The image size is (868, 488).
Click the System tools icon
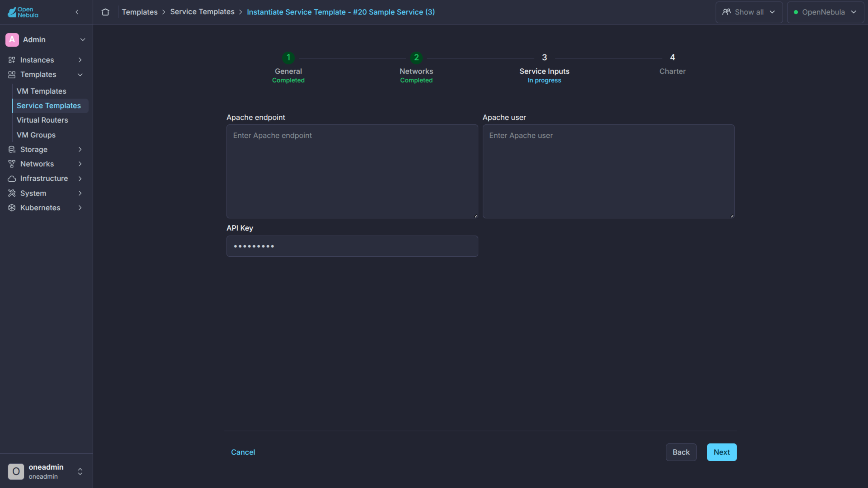click(x=12, y=193)
